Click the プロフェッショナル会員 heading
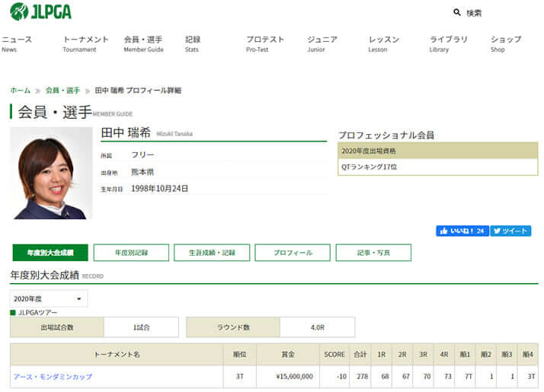The height and width of the screenshot is (392, 544). [386, 135]
